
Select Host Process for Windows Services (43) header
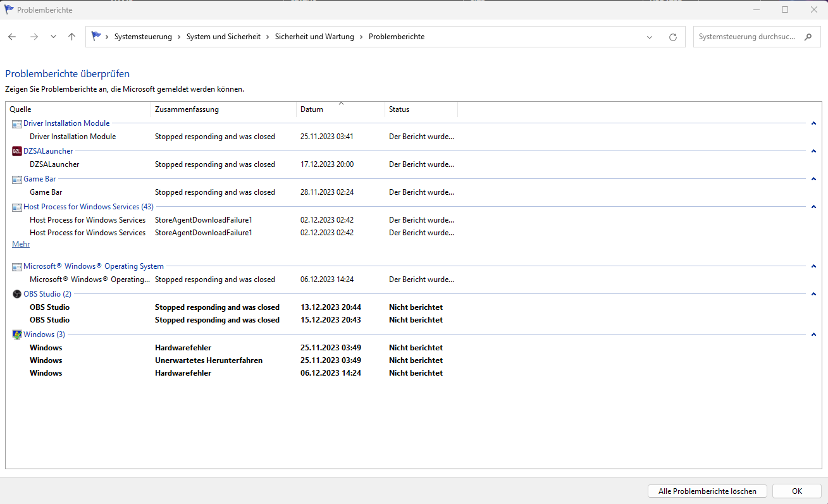point(89,207)
